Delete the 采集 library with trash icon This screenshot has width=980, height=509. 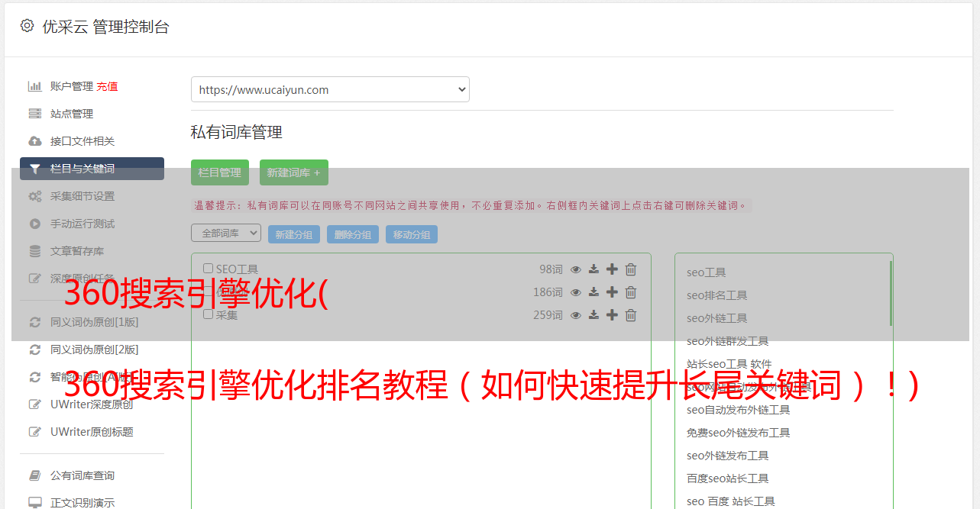coord(631,315)
